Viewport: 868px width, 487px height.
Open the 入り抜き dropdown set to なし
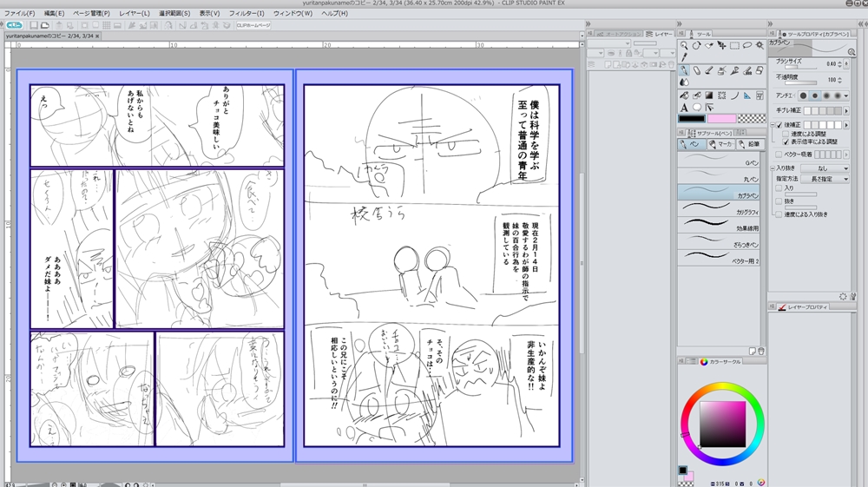825,168
